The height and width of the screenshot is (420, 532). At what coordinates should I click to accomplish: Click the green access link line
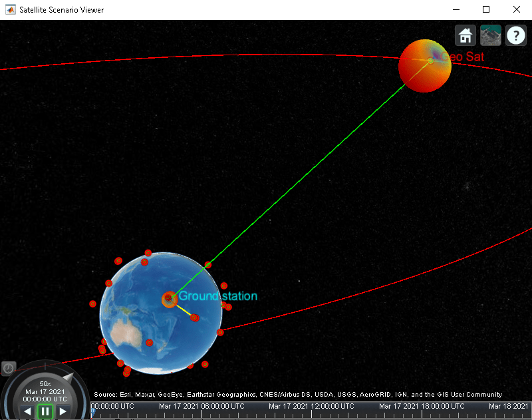(289, 191)
